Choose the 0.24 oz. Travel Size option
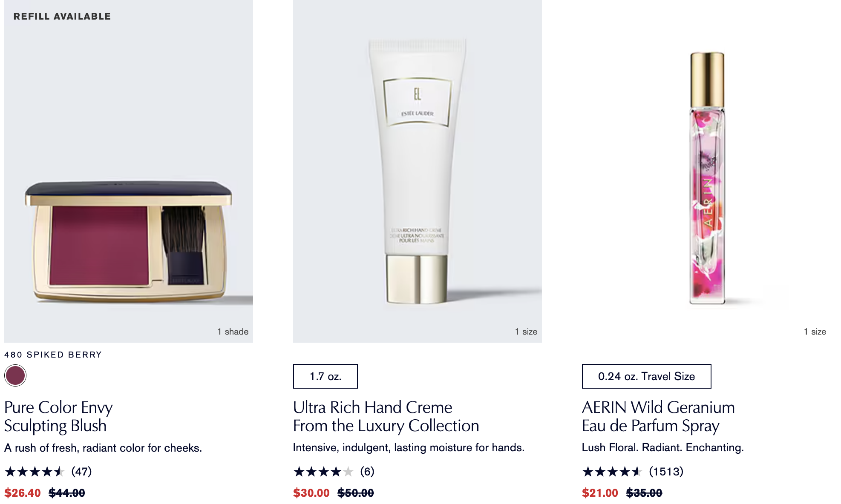 click(x=647, y=376)
